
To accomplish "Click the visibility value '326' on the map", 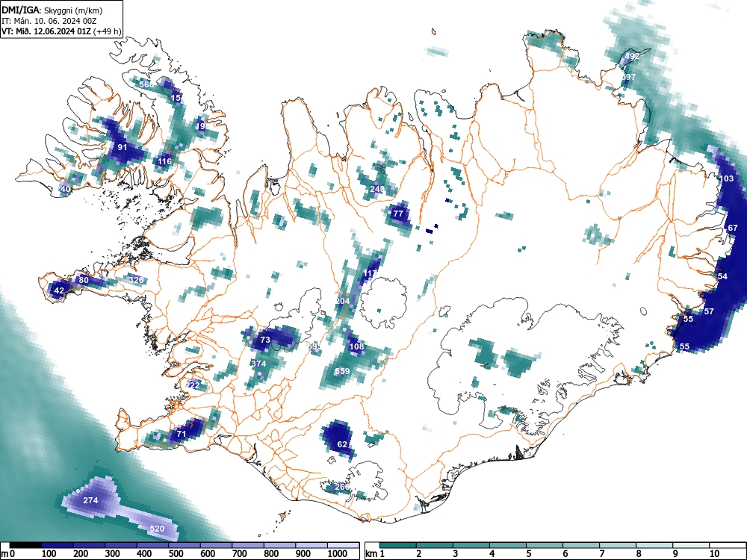I will 136,280.
